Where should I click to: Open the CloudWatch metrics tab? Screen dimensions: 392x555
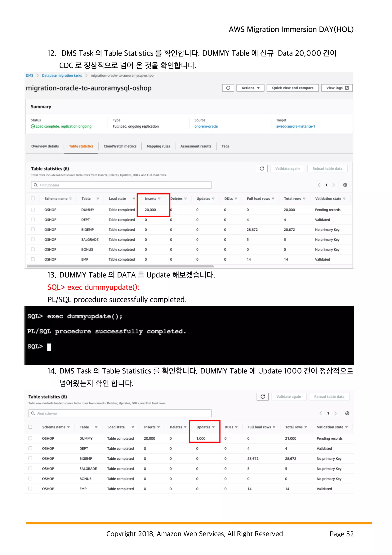click(120, 146)
